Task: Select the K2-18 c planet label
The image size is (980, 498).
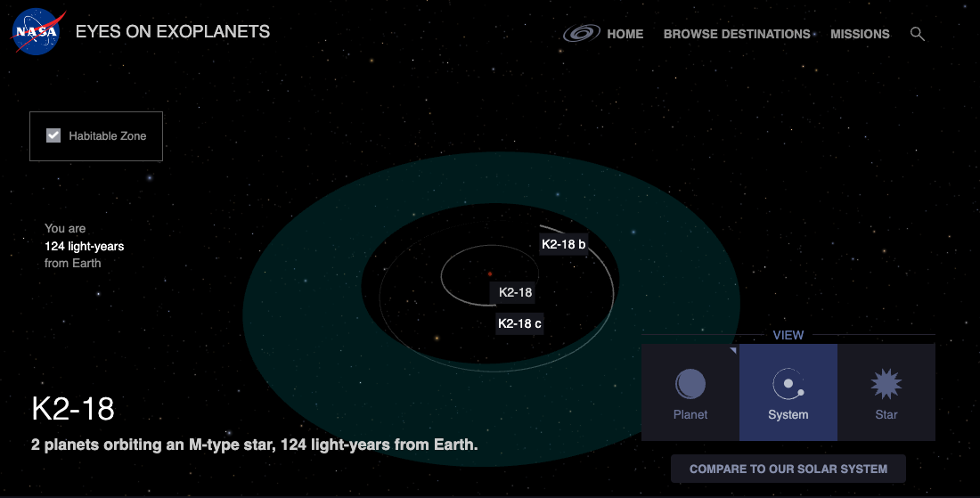Action: point(519,323)
